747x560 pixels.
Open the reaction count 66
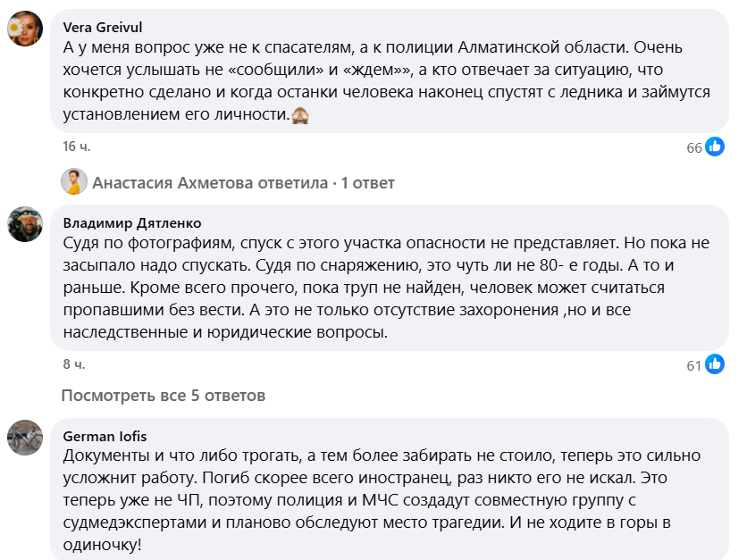click(x=694, y=148)
